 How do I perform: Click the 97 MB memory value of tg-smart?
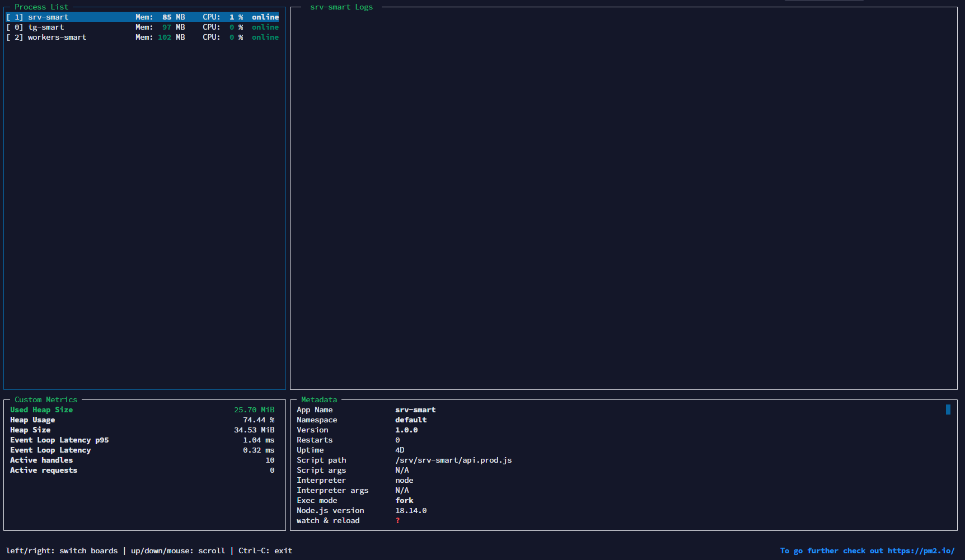click(x=174, y=27)
